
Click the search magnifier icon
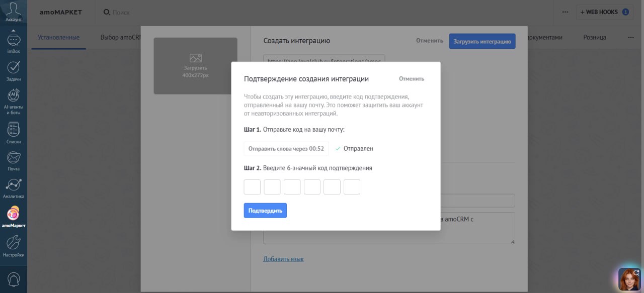(107, 12)
